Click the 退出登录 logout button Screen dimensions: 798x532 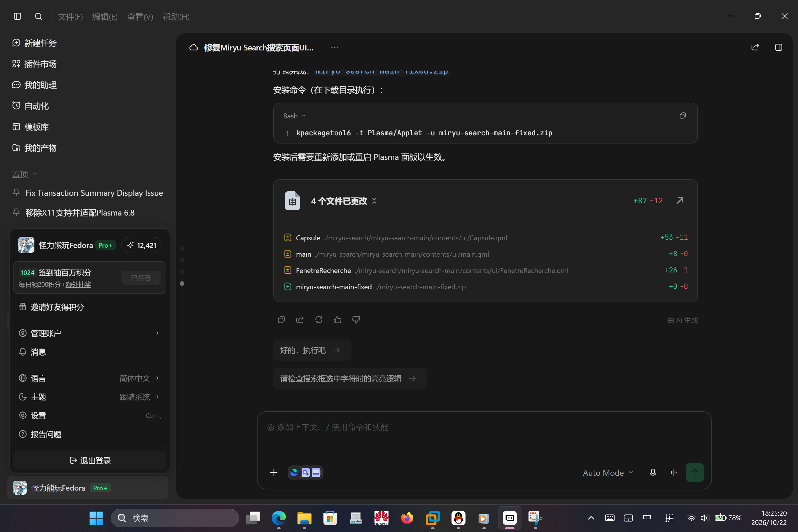[90, 461]
